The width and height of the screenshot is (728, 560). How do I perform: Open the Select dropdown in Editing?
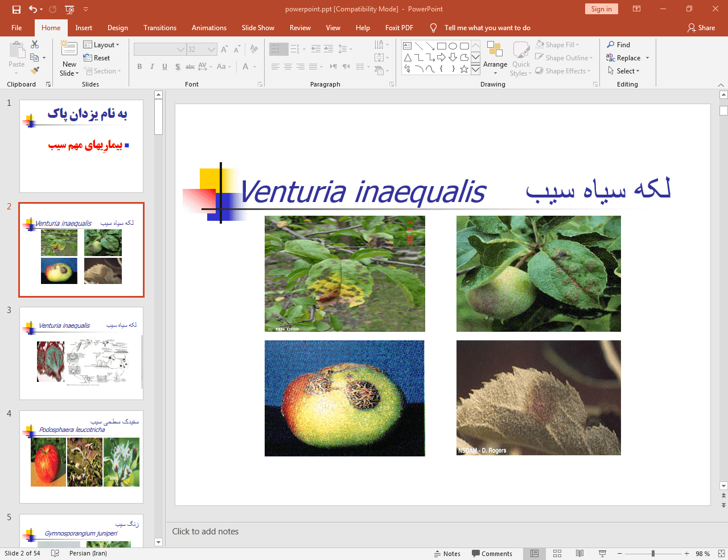tap(624, 71)
